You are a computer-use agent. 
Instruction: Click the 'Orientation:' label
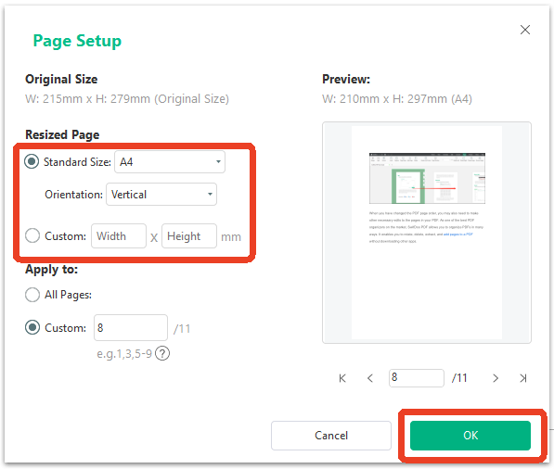click(x=73, y=194)
